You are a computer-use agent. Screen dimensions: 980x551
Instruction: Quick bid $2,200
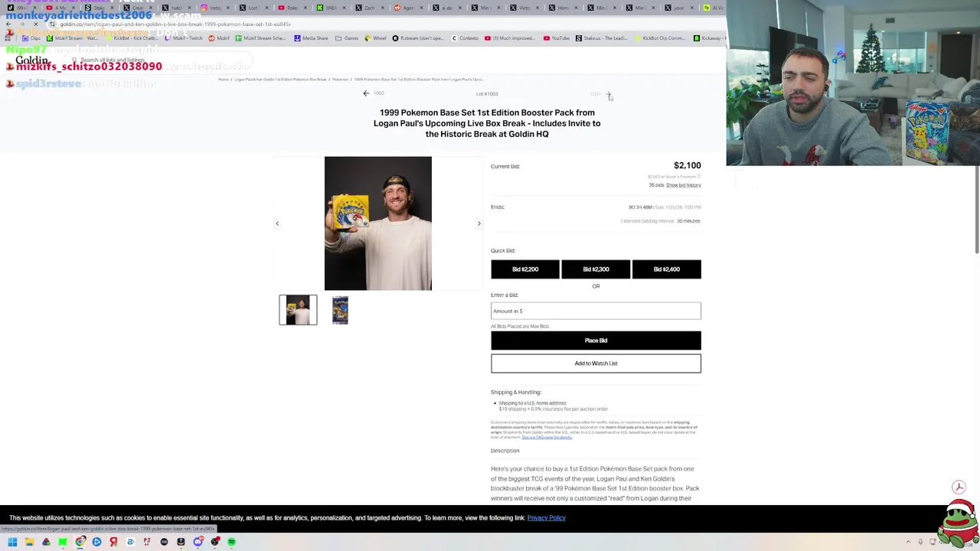point(525,269)
